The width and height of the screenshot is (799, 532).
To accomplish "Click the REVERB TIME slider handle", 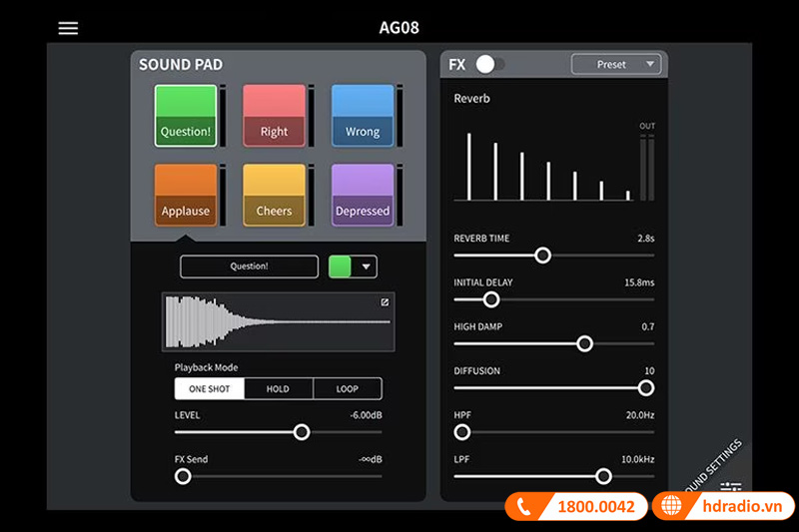I will pos(542,256).
